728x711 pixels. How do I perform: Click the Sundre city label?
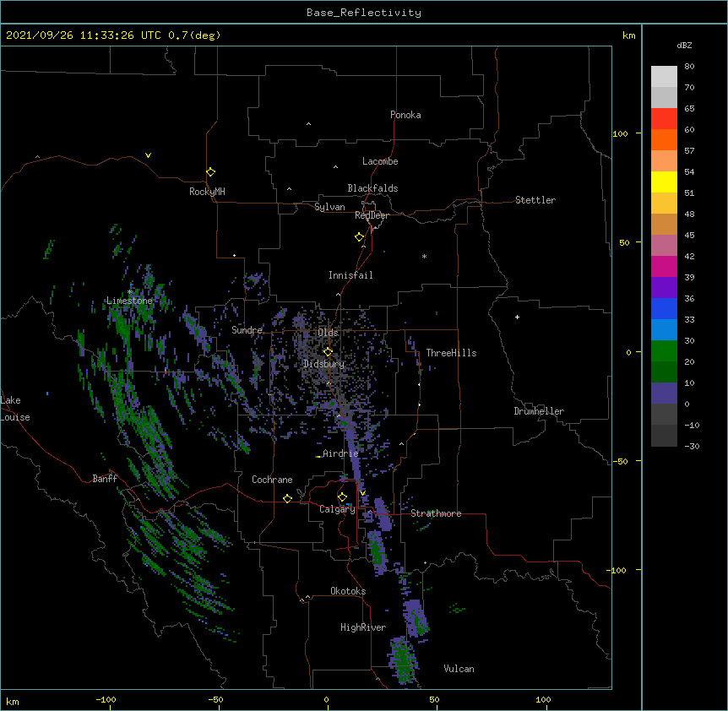(x=247, y=330)
